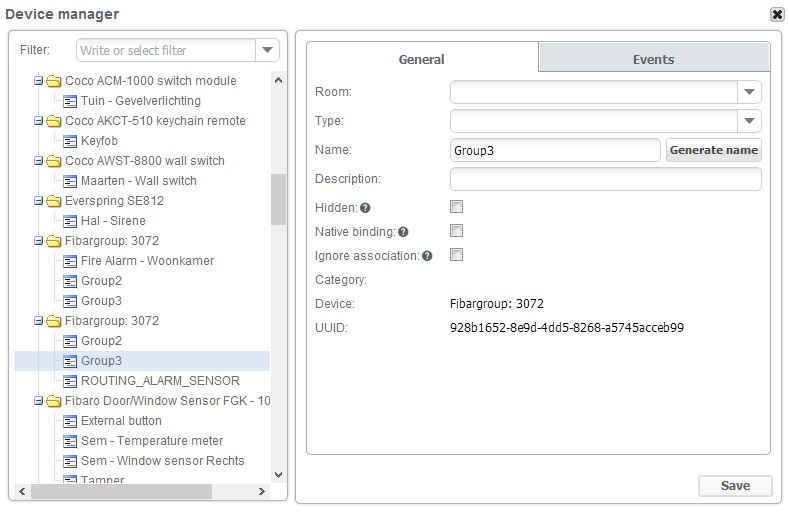Click the Everspring SE812 folder icon

click(x=53, y=201)
